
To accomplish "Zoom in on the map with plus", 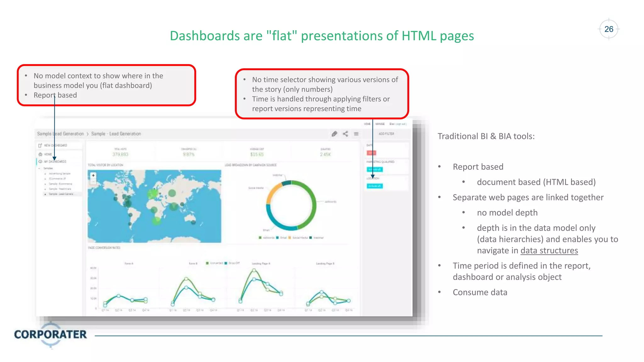I will tap(93, 175).
